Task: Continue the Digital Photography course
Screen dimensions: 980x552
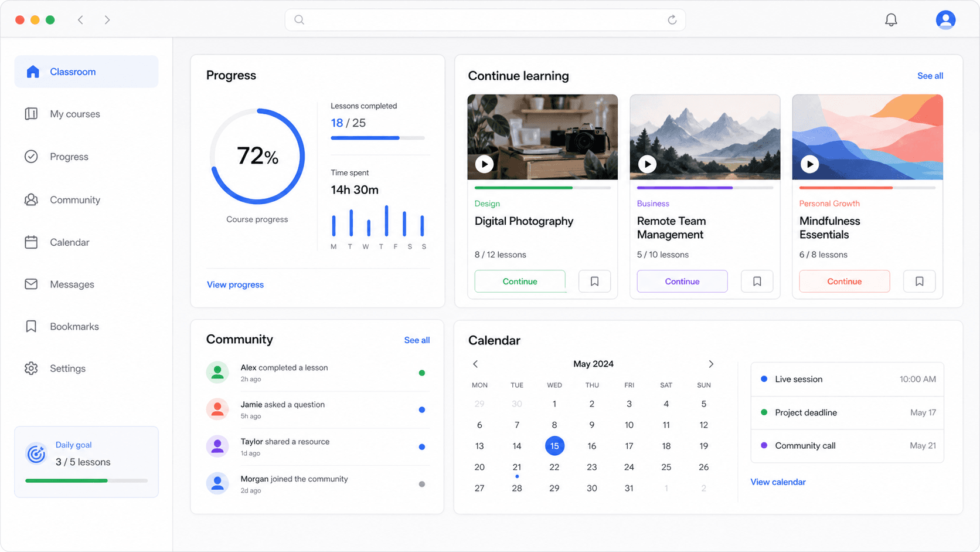Action: pos(520,282)
